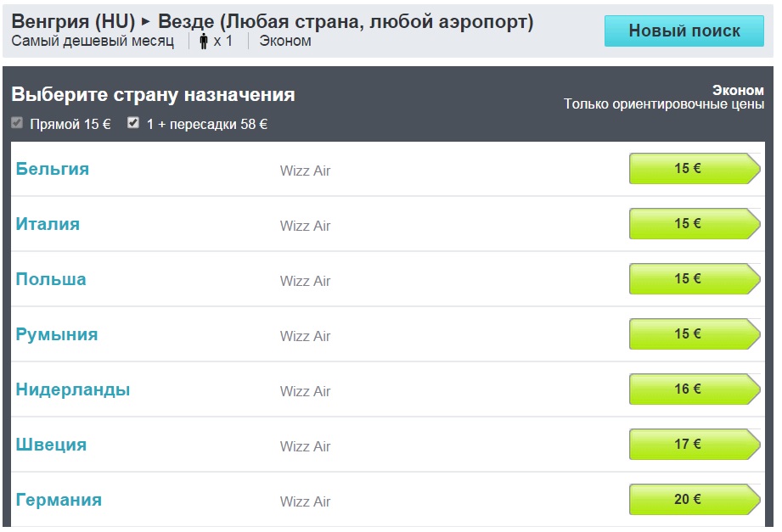Click the 15 € price arrow for Italy

[x=693, y=224]
